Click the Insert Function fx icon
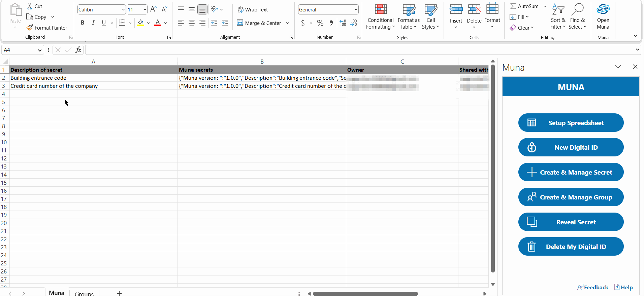The height and width of the screenshot is (296, 644). pyautogui.click(x=78, y=50)
